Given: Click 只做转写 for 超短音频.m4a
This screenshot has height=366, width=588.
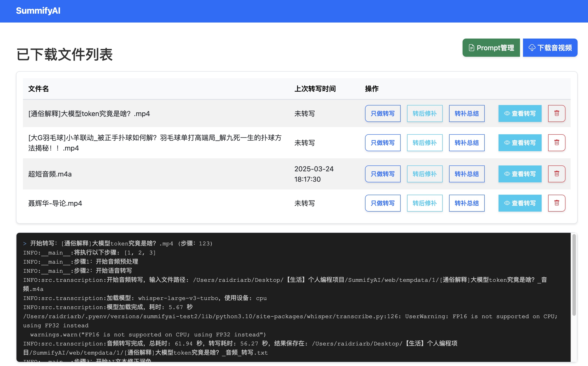Looking at the screenshot, I should pyautogui.click(x=382, y=174).
